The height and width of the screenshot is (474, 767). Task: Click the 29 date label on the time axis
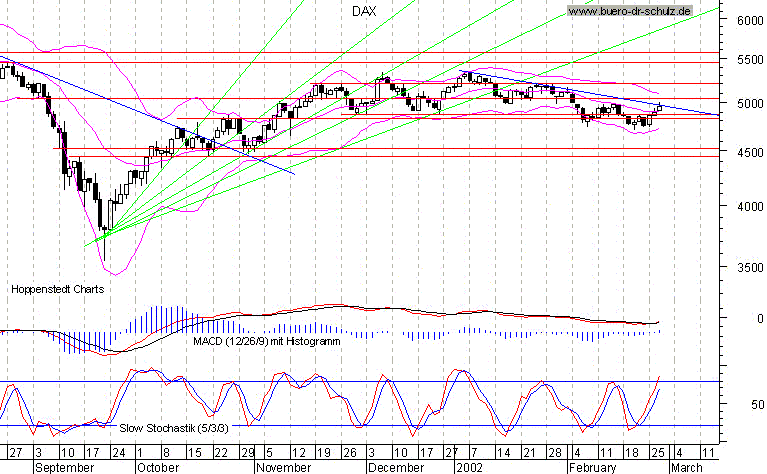click(247, 452)
